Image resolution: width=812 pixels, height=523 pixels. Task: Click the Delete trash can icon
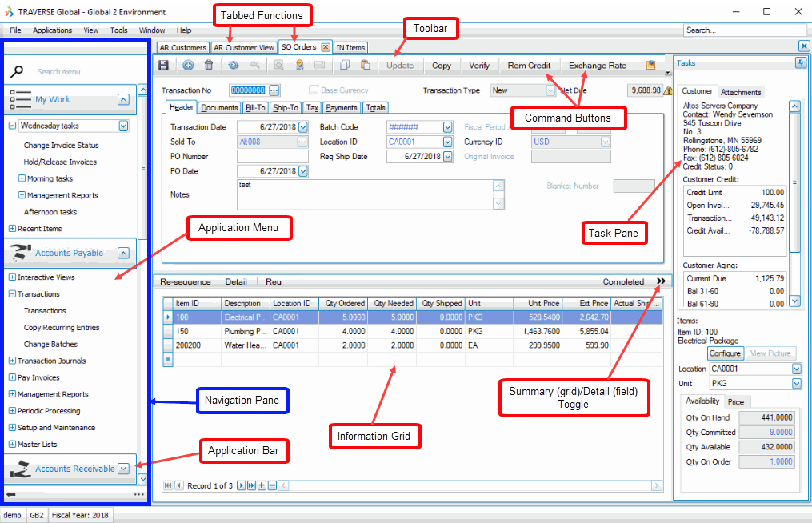click(x=209, y=66)
